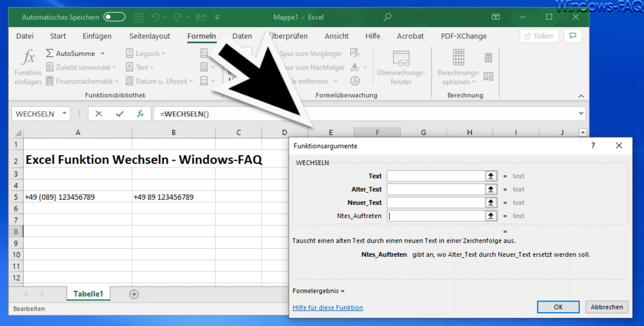Open the WECHSELN name box dropdown
Viewport: 644px width, 326px height.
(x=64, y=114)
